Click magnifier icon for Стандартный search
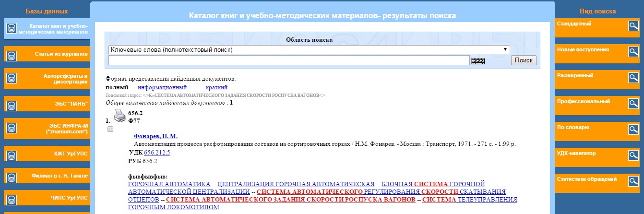The image size is (644, 214). coord(633,26)
